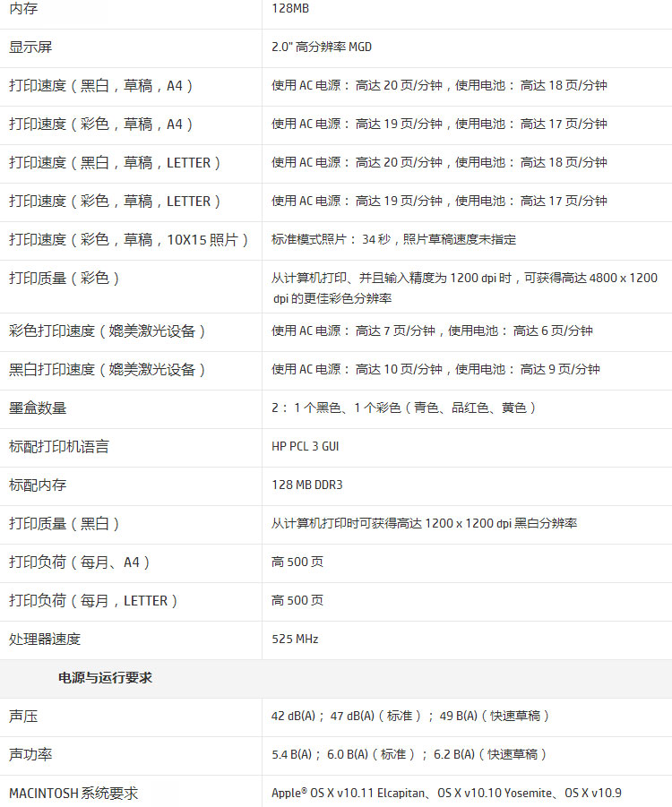Viewport: 672px width, 807px height.
Task: Select 打印速度（彩色，草稿，LETTER）label
Action: click(x=115, y=202)
